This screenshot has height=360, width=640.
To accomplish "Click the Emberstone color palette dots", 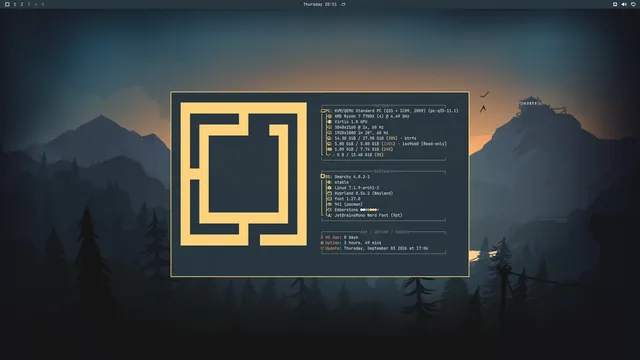I will click(369, 210).
